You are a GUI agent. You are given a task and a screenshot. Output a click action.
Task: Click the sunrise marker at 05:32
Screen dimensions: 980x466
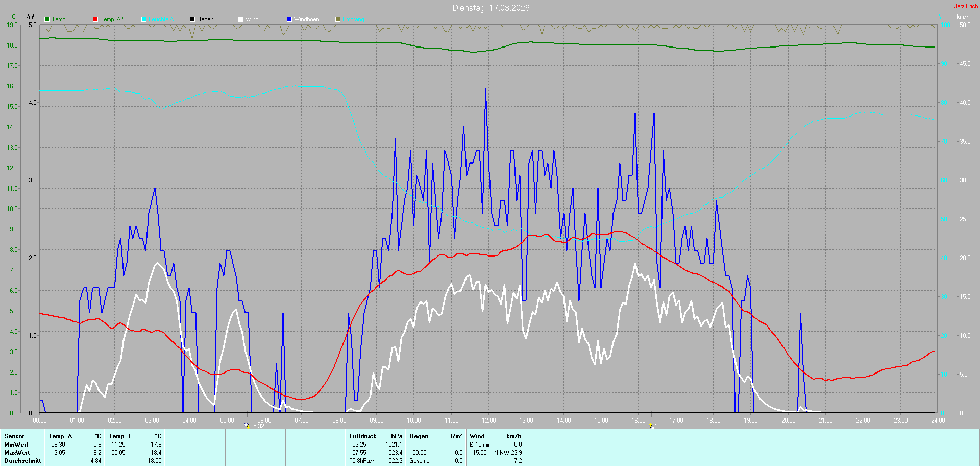click(x=247, y=425)
